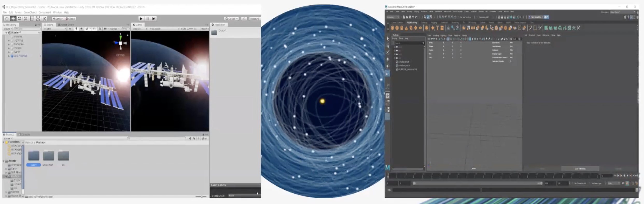Click the Account button in Unity

pos(254,19)
